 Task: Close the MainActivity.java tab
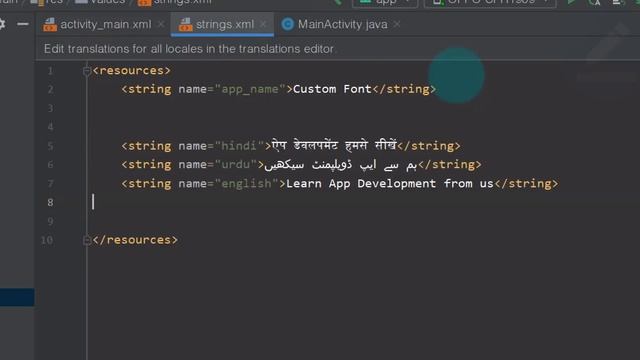[397, 24]
